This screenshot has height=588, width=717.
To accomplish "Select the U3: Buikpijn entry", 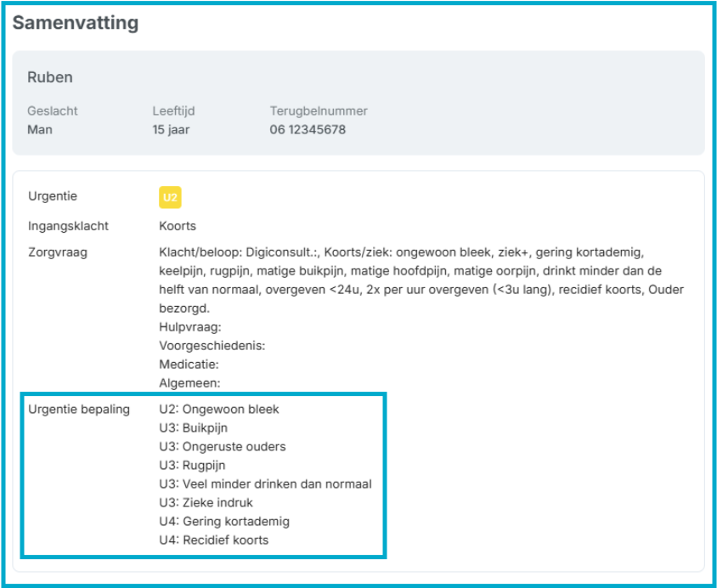I will pos(194,428).
